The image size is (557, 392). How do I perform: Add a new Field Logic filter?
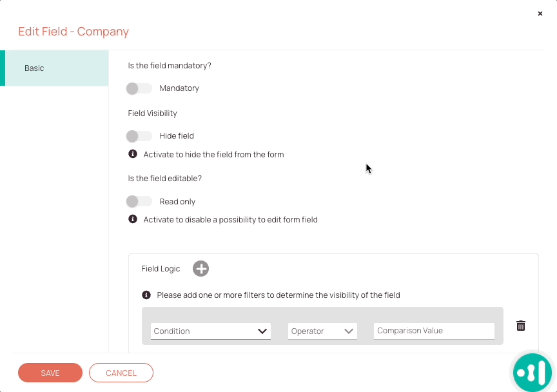tap(200, 269)
